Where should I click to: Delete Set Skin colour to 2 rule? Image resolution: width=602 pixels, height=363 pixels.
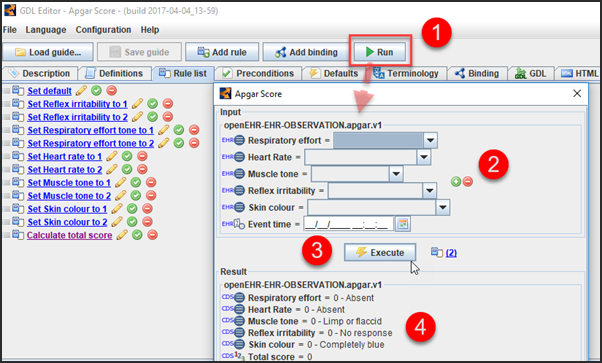(x=147, y=222)
